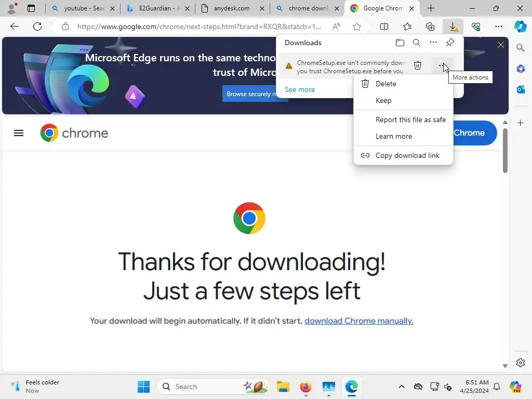Click See more in Downloads panel
The image size is (532, 399).
[300, 89]
